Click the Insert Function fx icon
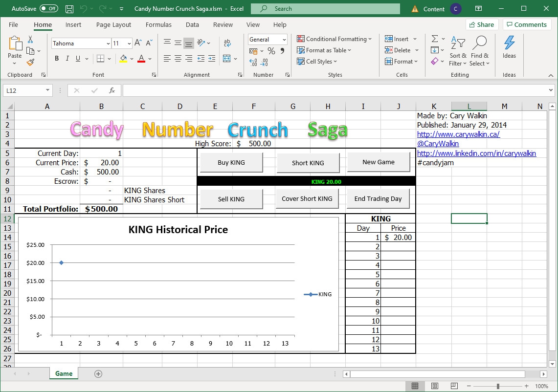Viewport: 558px width, 392px height. pos(112,90)
